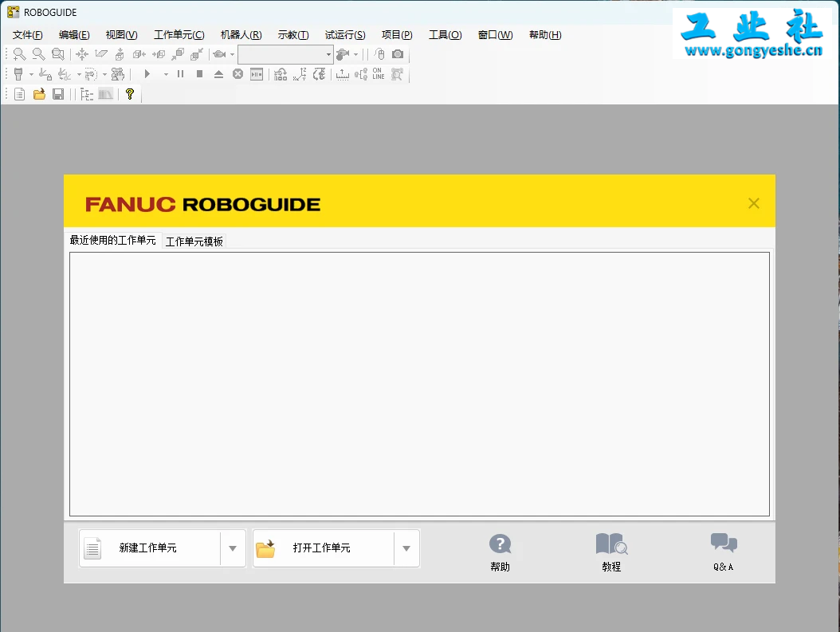
Task: Open the 工作单元(C) menu
Action: point(179,35)
